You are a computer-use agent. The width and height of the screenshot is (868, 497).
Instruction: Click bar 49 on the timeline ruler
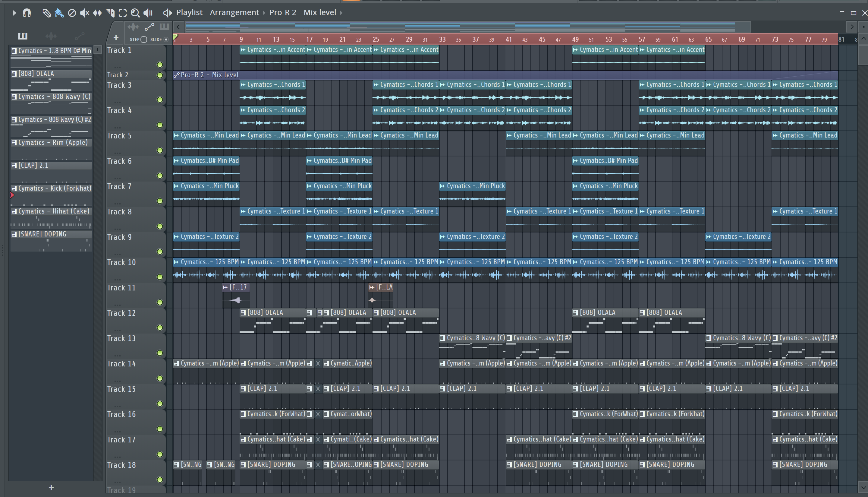click(x=575, y=39)
